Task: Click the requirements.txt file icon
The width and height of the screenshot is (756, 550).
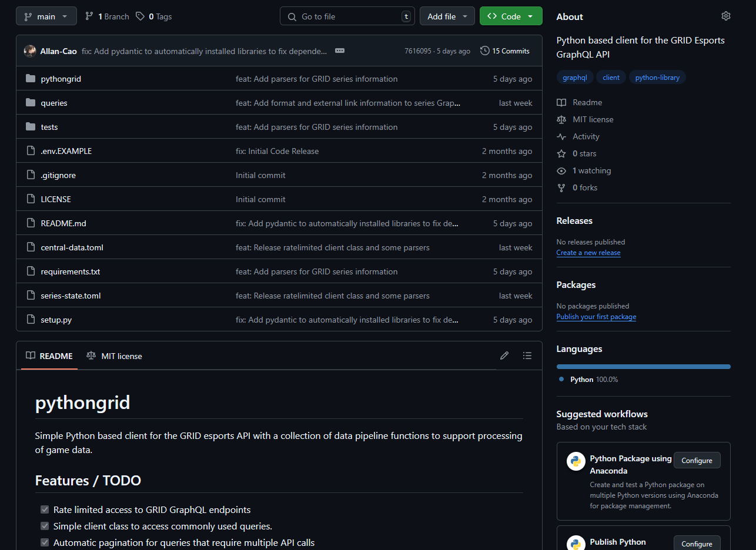Action: point(31,271)
